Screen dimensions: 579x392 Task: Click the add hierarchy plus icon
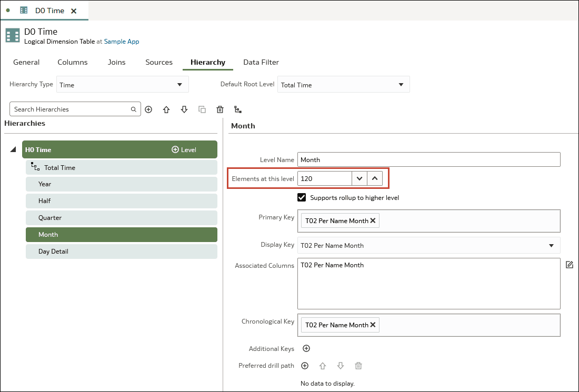[x=148, y=109]
